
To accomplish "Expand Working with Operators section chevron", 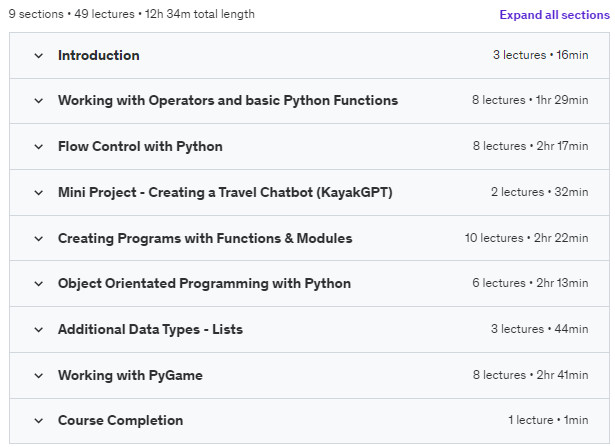I will click(38, 101).
